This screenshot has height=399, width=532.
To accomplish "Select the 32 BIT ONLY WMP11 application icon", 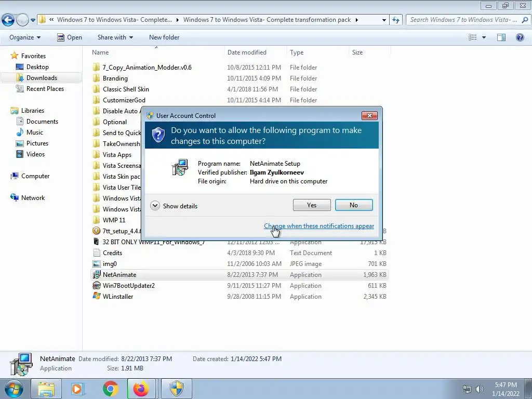I will point(96,242).
